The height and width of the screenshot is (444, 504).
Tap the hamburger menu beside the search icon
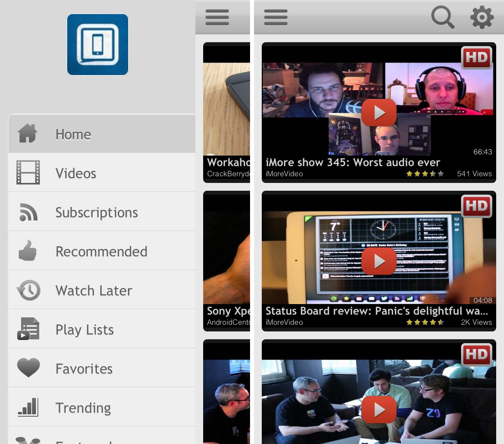[276, 17]
